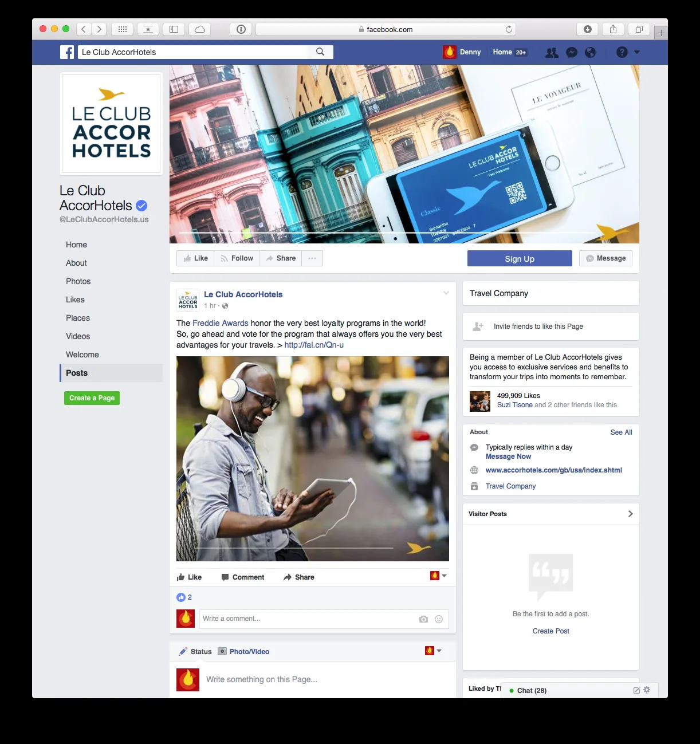Click the blue Sign Up button
The height and width of the screenshot is (744, 700).
tap(520, 258)
